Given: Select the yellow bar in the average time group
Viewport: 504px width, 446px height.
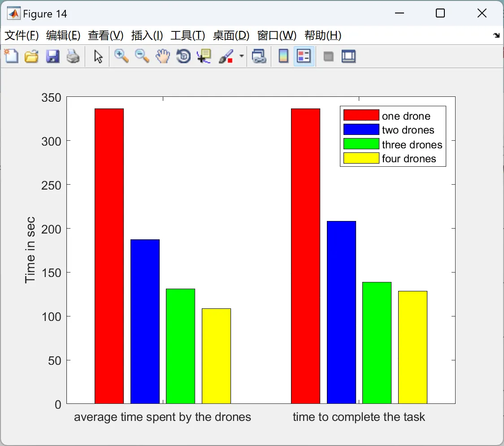Looking at the screenshot, I should point(216,356).
